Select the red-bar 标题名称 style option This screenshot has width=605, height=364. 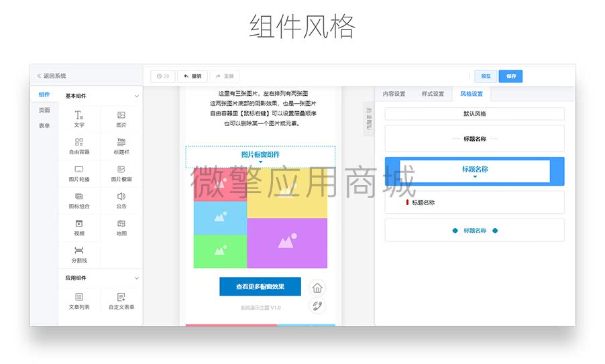pyautogui.click(x=475, y=202)
